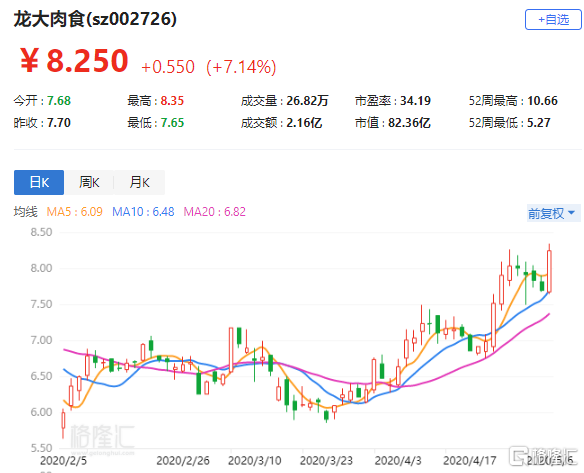Click the 8.50 price axis label
The image size is (584, 473).
41,232
